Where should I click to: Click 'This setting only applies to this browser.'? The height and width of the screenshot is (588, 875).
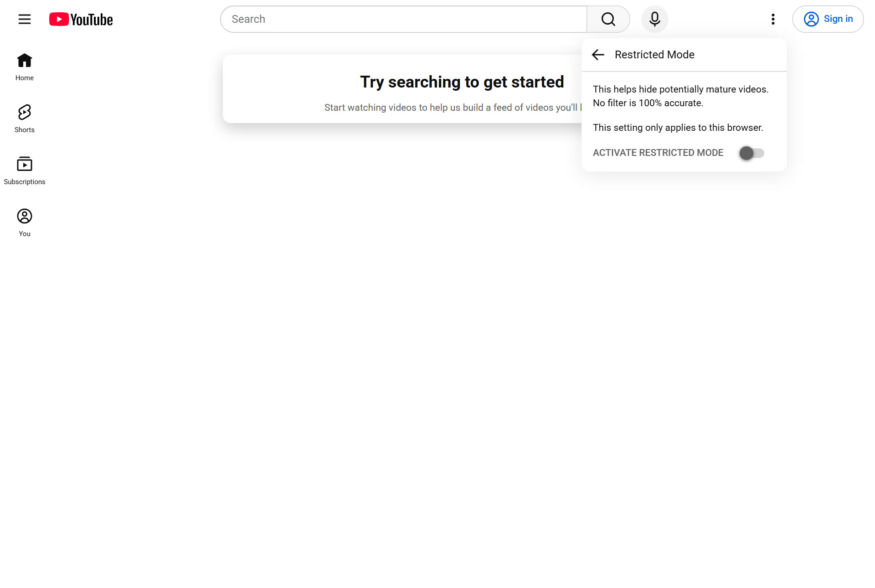click(x=678, y=128)
